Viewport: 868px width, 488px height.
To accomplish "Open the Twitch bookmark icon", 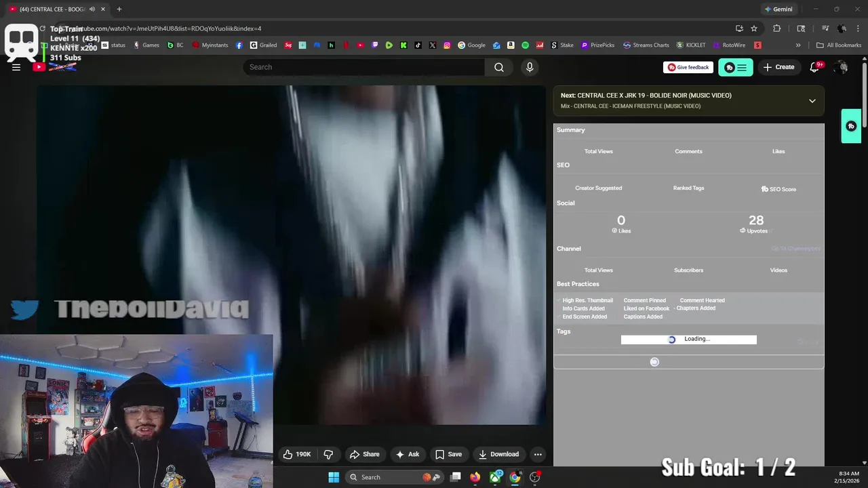I will click(375, 45).
